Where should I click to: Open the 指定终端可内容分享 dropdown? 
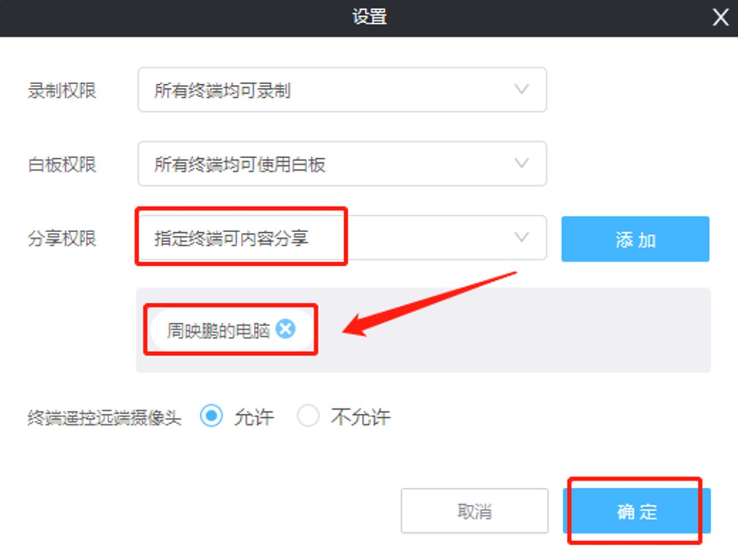pos(342,238)
